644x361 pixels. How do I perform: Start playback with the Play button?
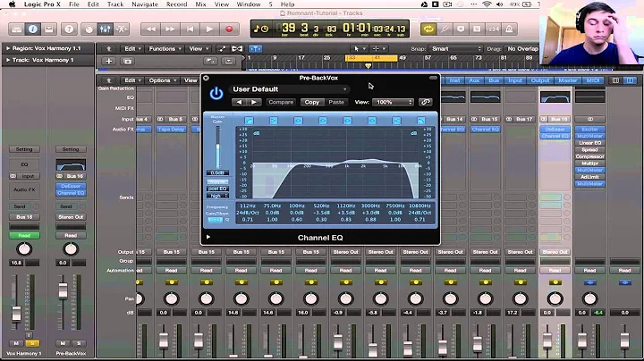click(209, 29)
